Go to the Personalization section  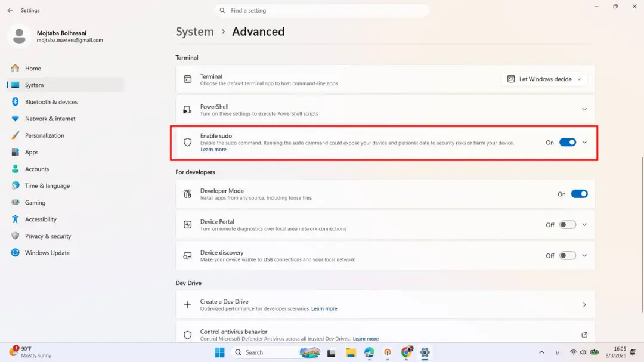pos(66,135)
